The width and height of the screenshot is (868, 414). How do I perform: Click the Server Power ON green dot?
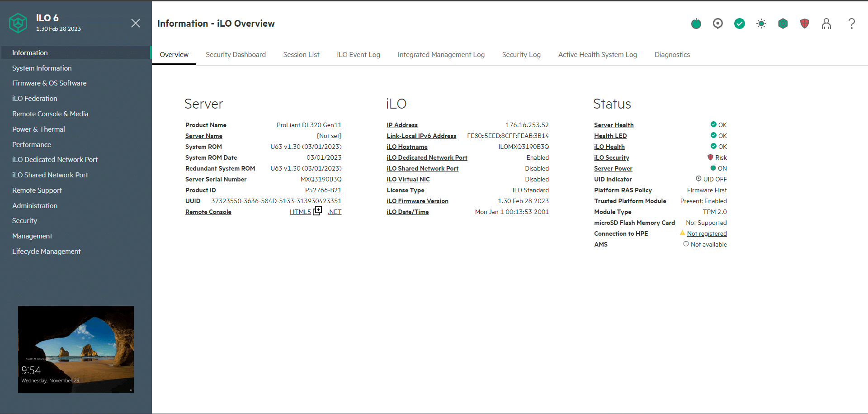click(713, 168)
